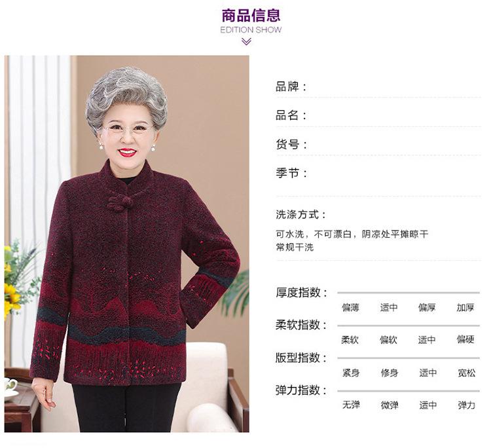Select the EDITION SHOW subtitle text

(251, 30)
